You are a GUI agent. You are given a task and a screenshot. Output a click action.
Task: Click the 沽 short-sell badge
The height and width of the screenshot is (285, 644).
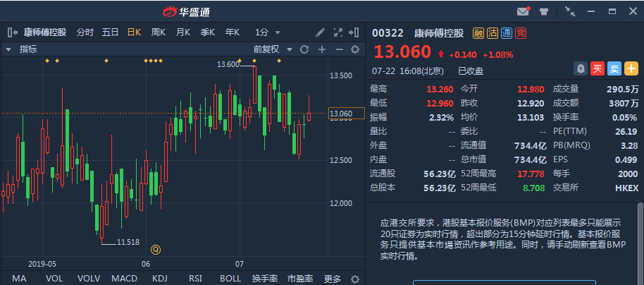493,33
